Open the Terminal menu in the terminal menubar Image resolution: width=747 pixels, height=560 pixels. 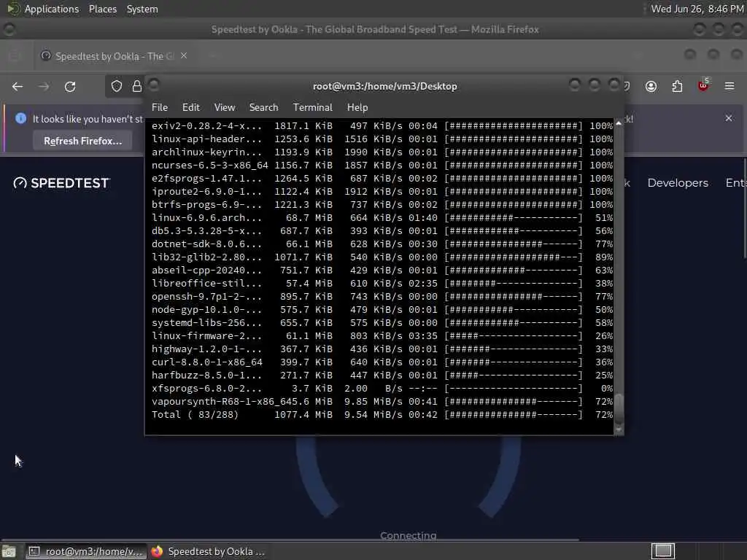(x=312, y=108)
